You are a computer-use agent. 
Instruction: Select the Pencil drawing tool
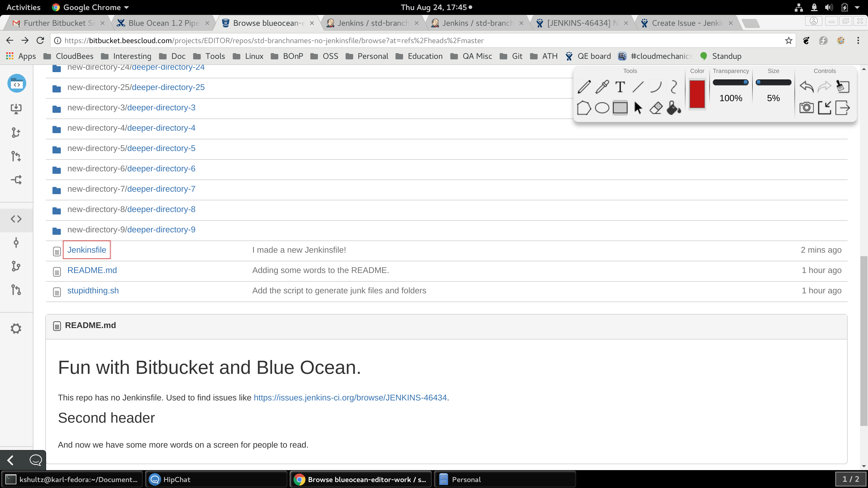click(x=584, y=87)
